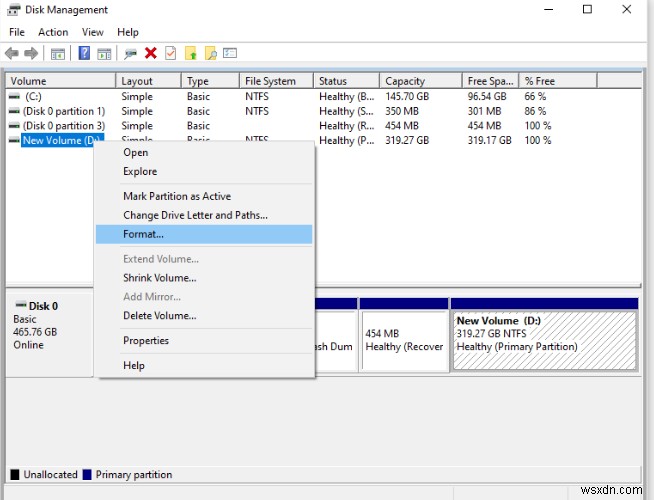
Task: Click the red X Delete toolbar icon
Action: pyautogui.click(x=151, y=53)
